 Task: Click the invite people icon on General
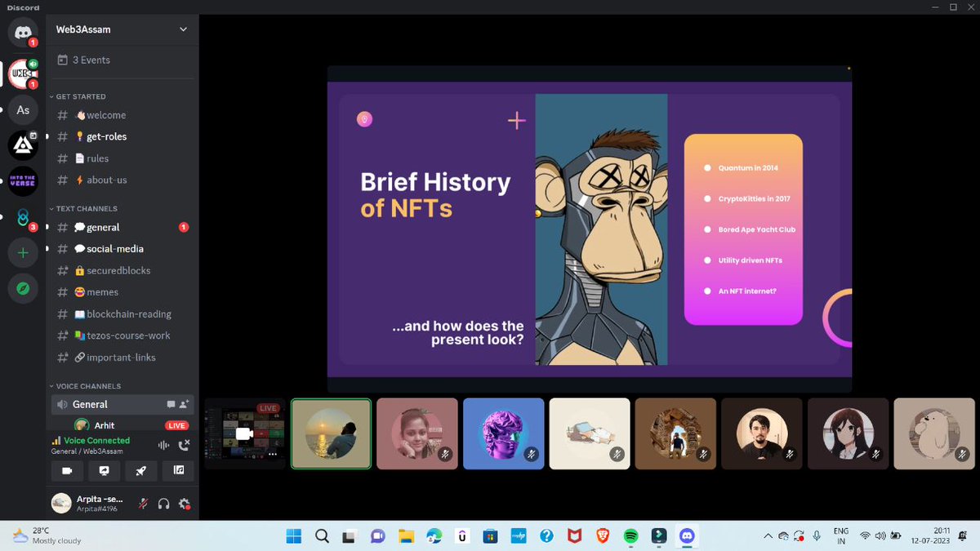pos(185,404)
